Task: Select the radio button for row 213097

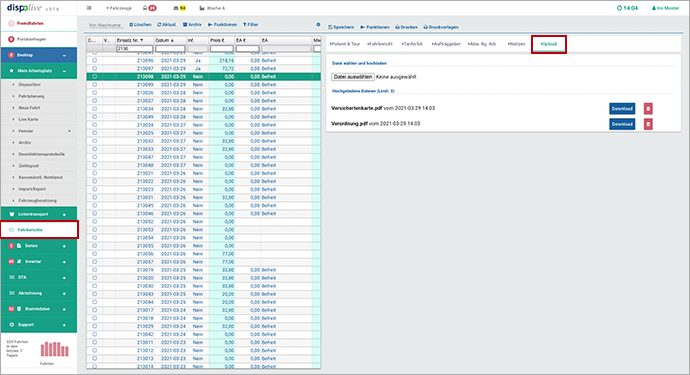Action: click(x=94, y=69)
